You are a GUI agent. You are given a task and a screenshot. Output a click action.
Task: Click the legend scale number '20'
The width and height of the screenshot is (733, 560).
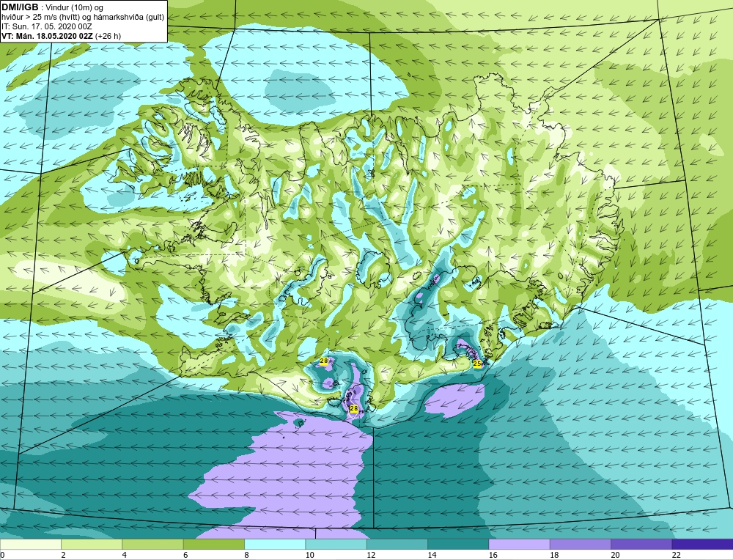tap(615, 555)
